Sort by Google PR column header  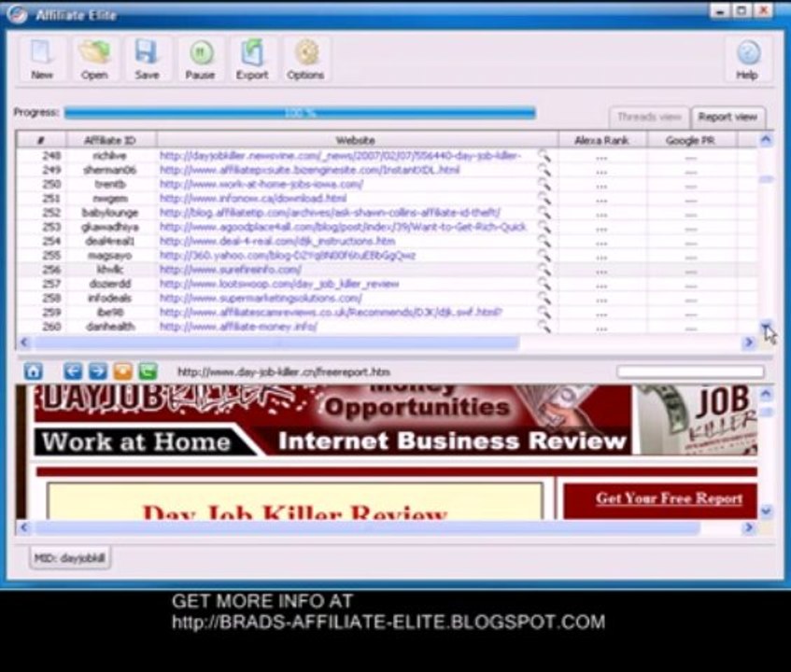point(691,140)
